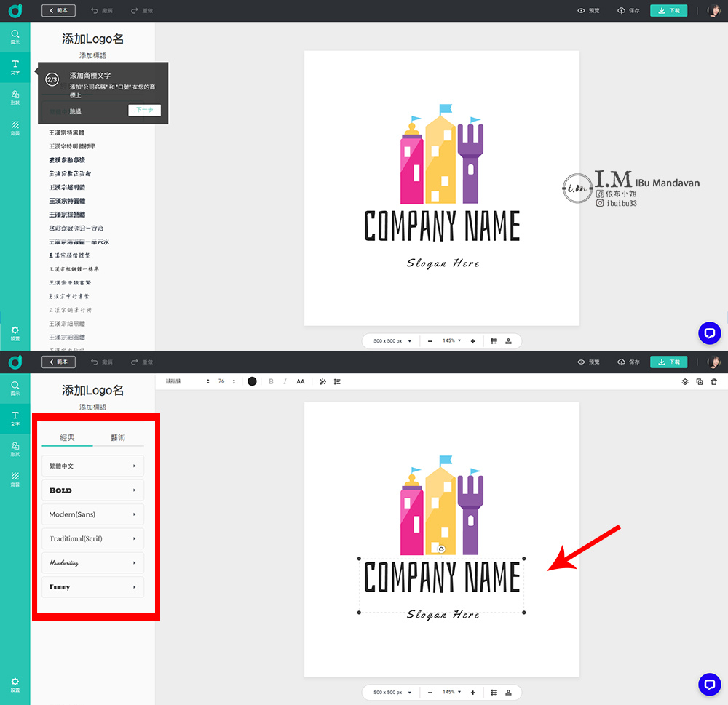
Task: Select the Text (文字) tool in upper editor sidebar
Action: coord(15,67)
